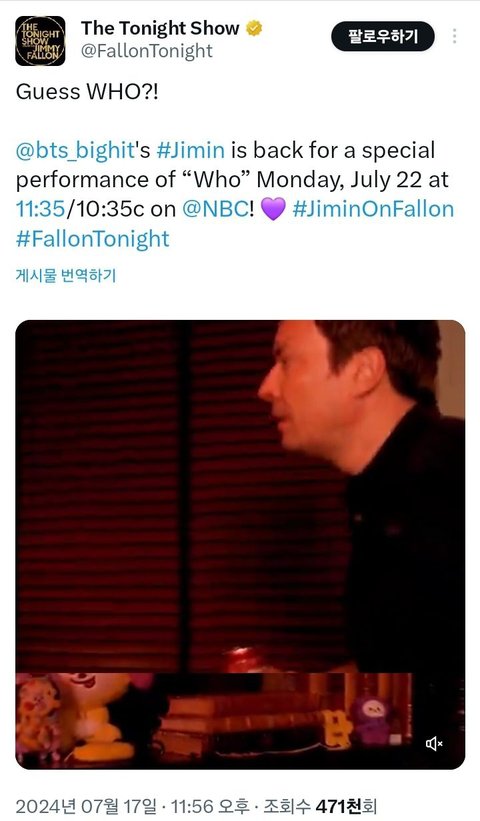
Task: Click the gold verified badge
Action: 254,28
